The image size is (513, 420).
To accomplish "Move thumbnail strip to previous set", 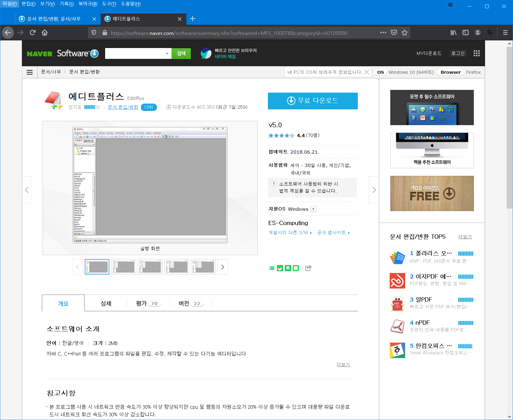I will [x=77, y=267].
